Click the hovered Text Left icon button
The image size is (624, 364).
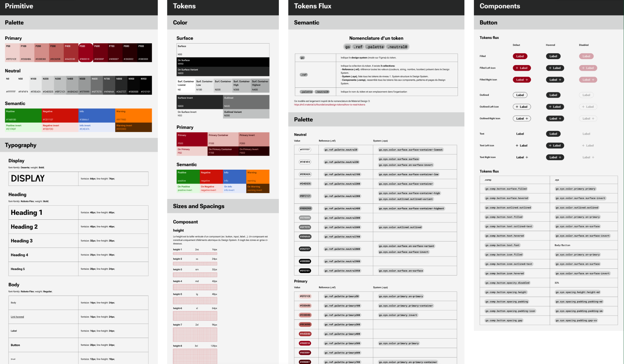pyautogui.click(x=555, y=146)
